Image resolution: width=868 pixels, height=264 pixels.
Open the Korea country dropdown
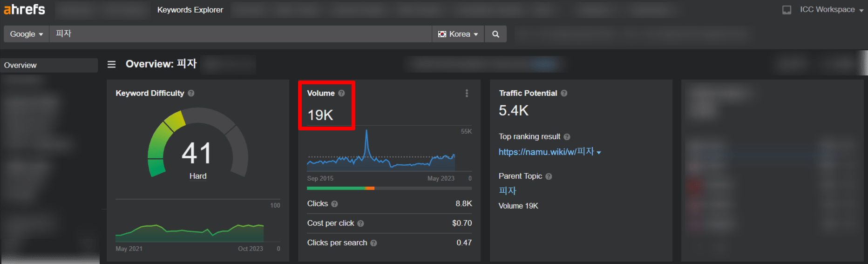(x=458, y=34)
